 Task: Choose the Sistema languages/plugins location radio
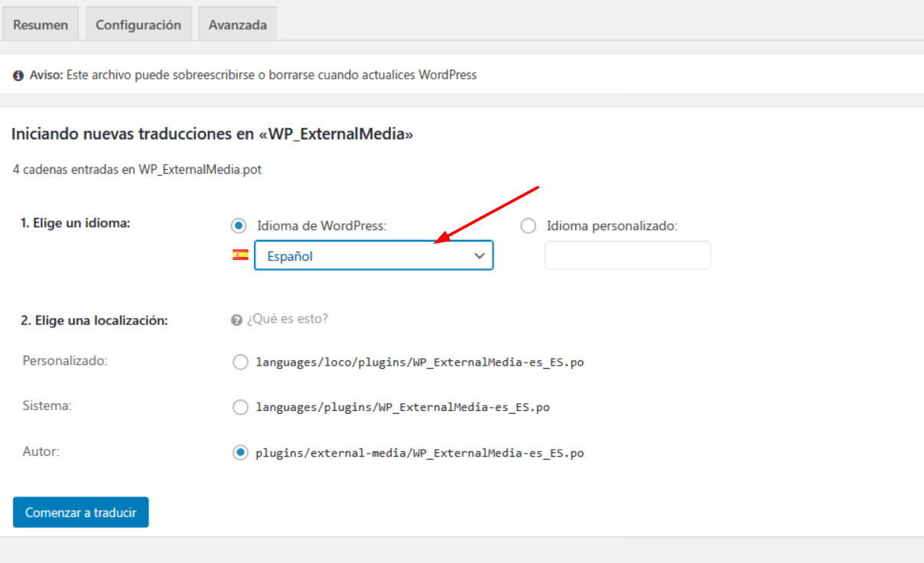point(240,408)
